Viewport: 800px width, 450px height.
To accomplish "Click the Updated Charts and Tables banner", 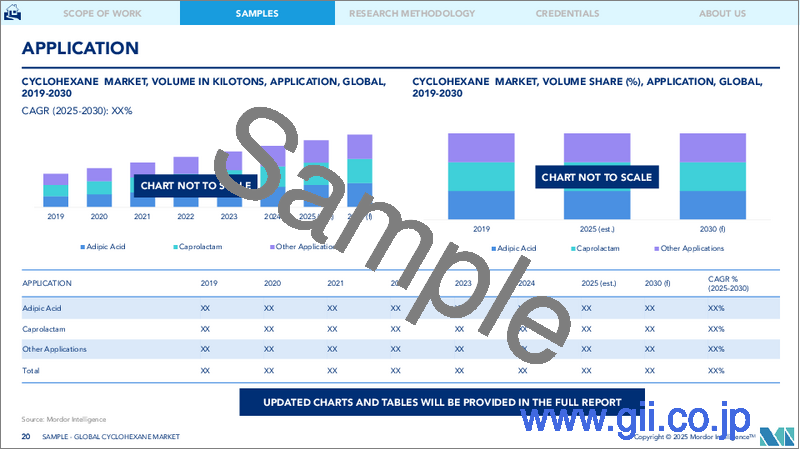I will (x=442, y=401).
